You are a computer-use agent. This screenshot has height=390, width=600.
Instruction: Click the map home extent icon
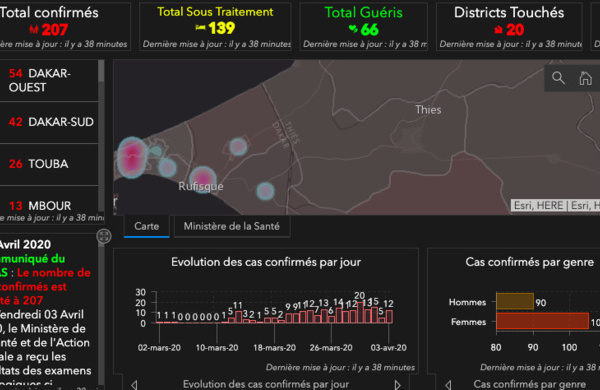585,78
